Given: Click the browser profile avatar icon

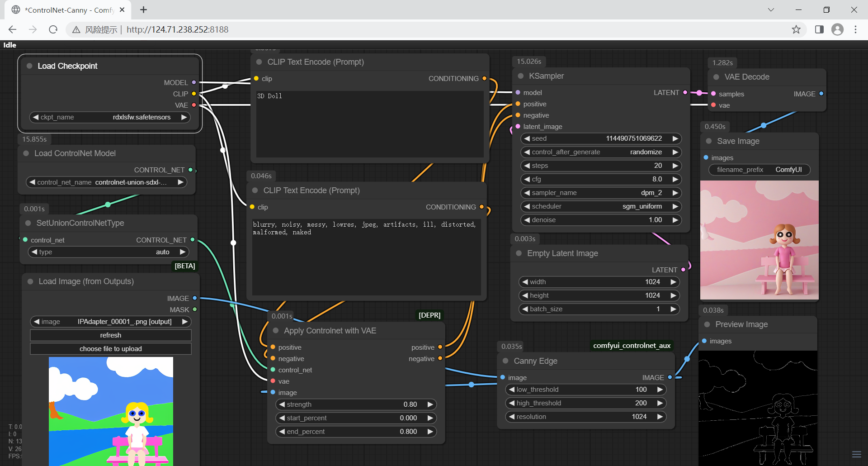Looking at the screenshot, I should coord(837,29).
